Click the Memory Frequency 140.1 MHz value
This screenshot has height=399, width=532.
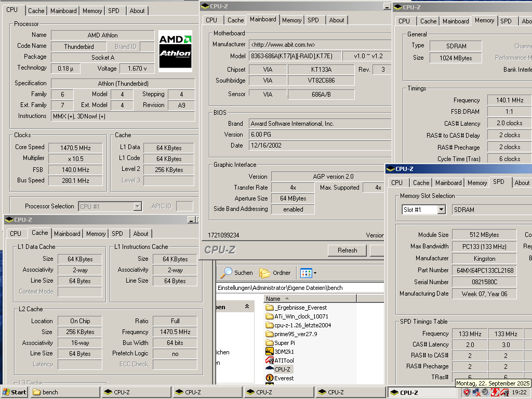click(509, 100)
